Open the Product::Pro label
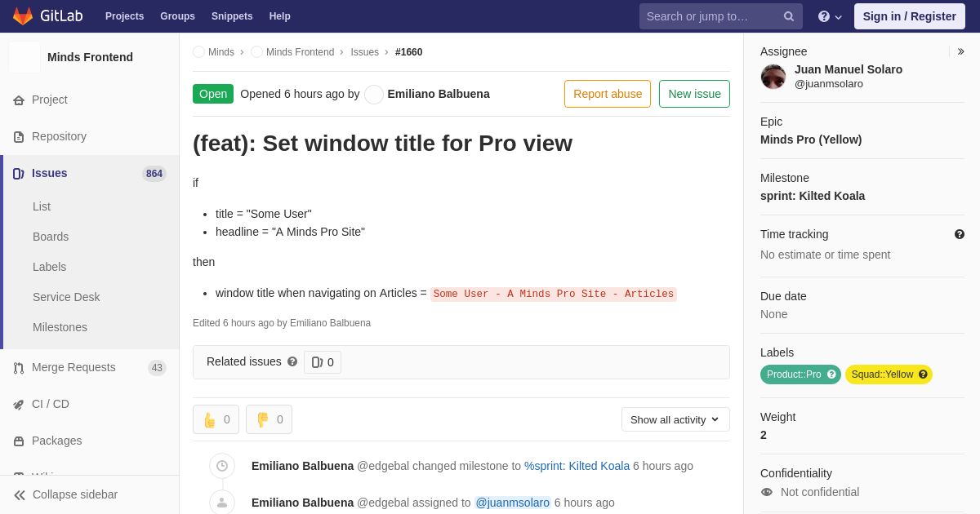 click(x=793, y=374)
